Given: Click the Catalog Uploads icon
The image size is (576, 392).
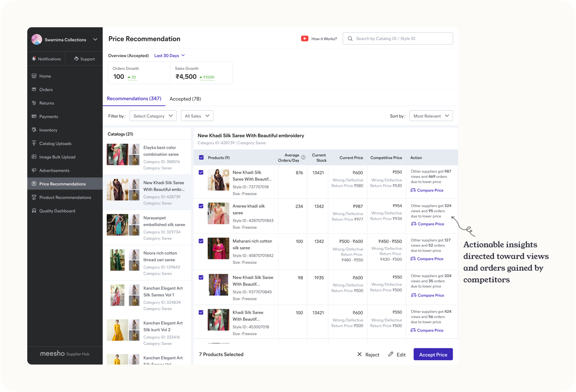Looking at the screenshot, I should tap(34, 143).
